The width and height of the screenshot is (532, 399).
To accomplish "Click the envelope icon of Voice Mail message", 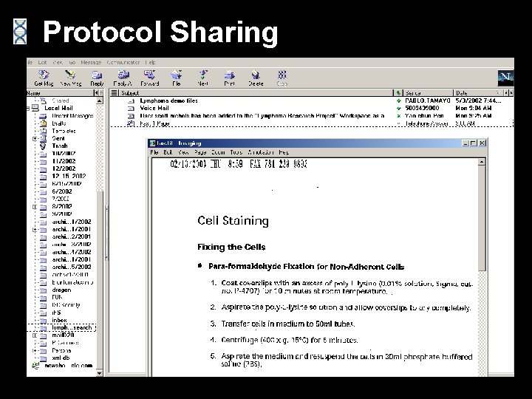I will pos(131,109).
